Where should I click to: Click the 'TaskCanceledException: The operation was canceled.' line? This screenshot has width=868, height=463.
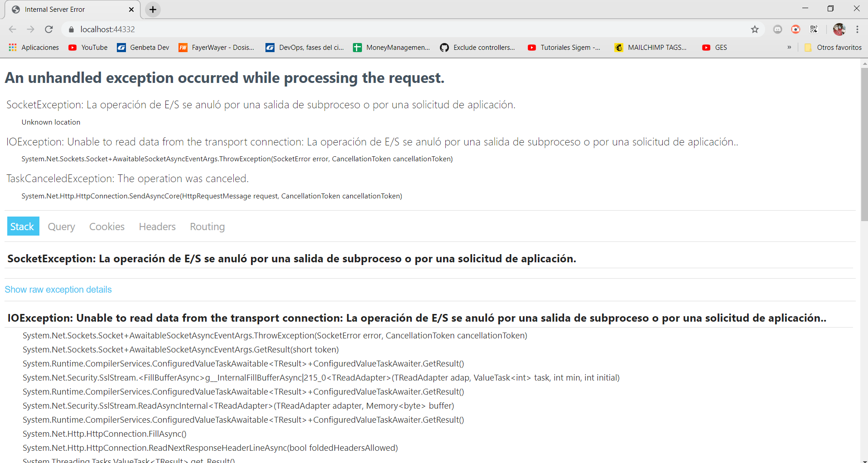(x=128, y=178)
